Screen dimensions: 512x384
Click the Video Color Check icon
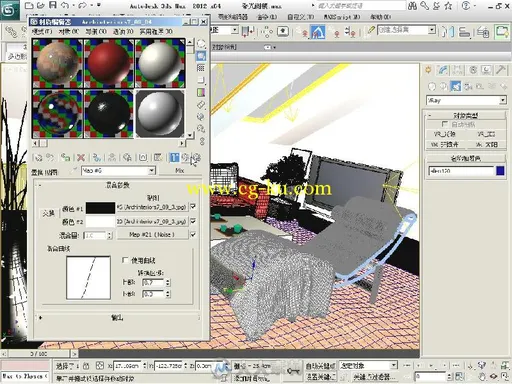(x=201, y=92)
